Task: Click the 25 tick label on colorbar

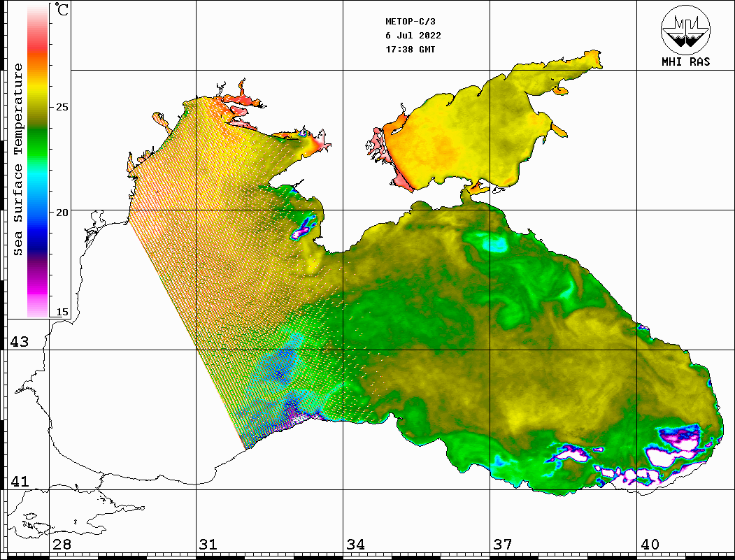Action: click(62, 108)
